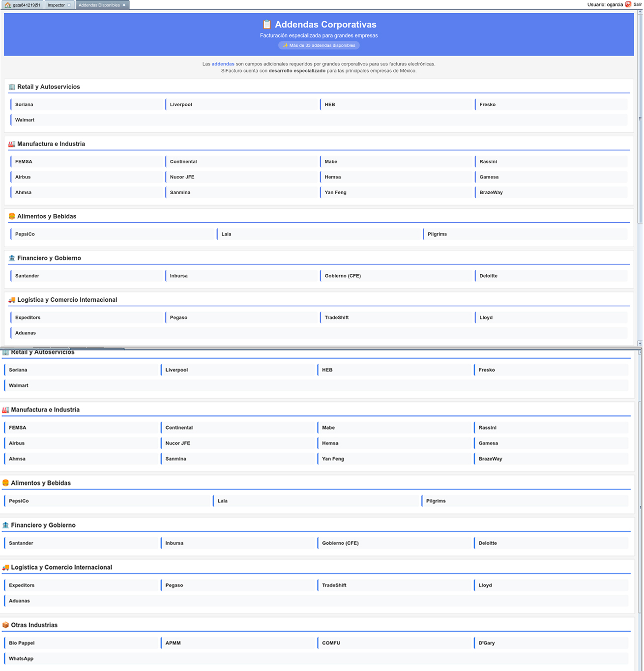Click the Otras Industrias section heading
This screenshot has height=671, width=644.
click(34, 625)
